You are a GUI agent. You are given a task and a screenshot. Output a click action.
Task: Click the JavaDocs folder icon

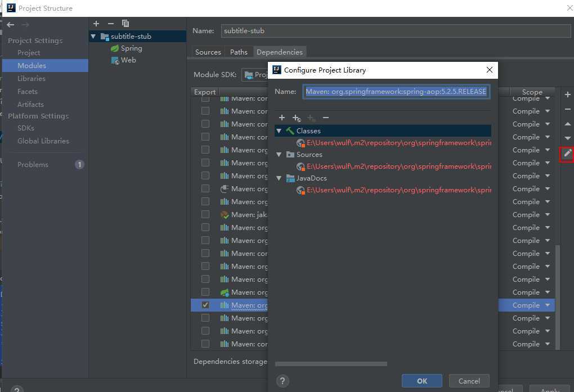[290, 178]
